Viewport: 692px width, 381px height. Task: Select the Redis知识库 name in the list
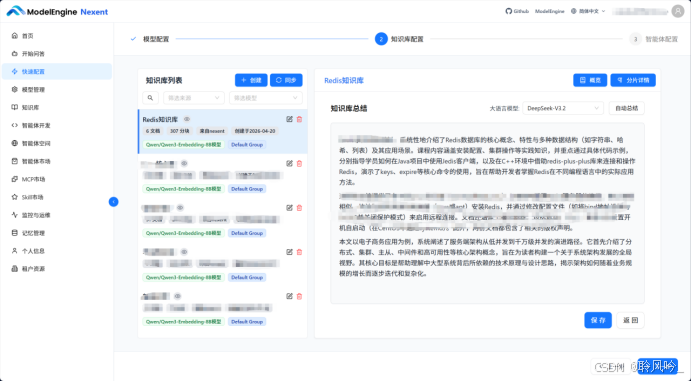(160, 120)
